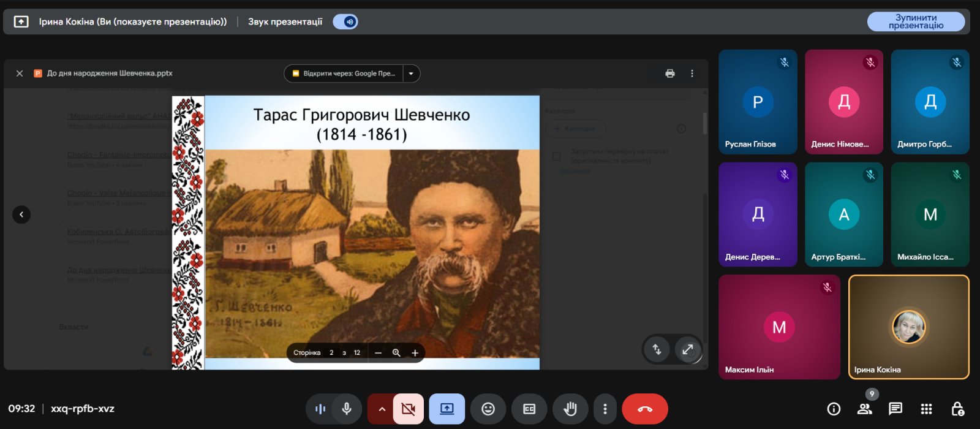The height and width of the screenshot is (429, 980).
Task: Open the activities grid
Action: 927,409
